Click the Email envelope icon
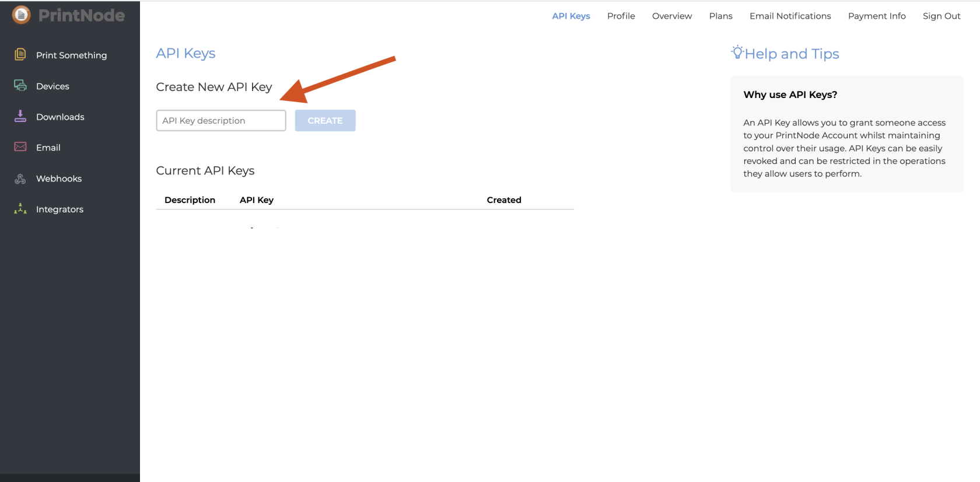The image size is (980, 482). click(20, 147)
